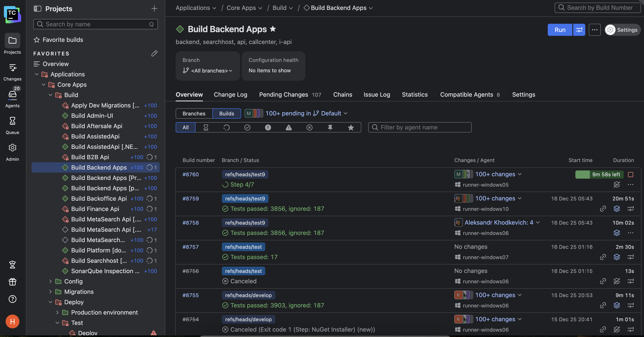Open build #8758 link

pyautogui.click(x=191, y=222)
